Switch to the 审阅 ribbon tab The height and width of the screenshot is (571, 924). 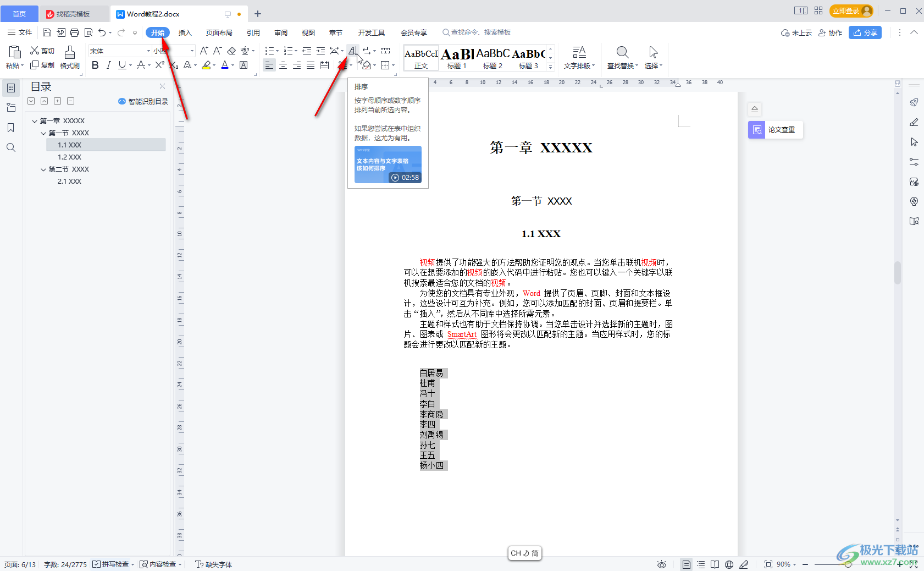point(281,32)
